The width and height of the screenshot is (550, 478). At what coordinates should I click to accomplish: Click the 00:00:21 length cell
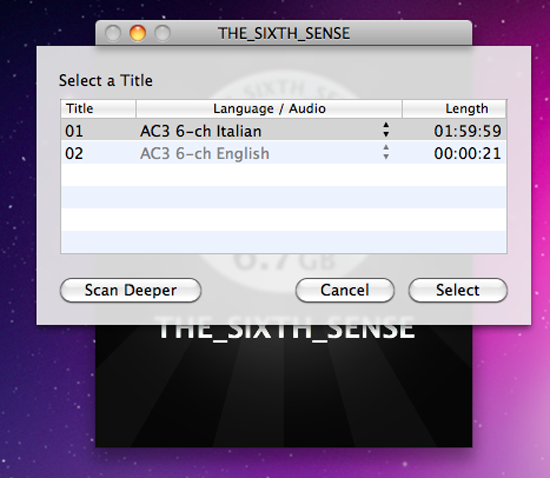(468, 154)
